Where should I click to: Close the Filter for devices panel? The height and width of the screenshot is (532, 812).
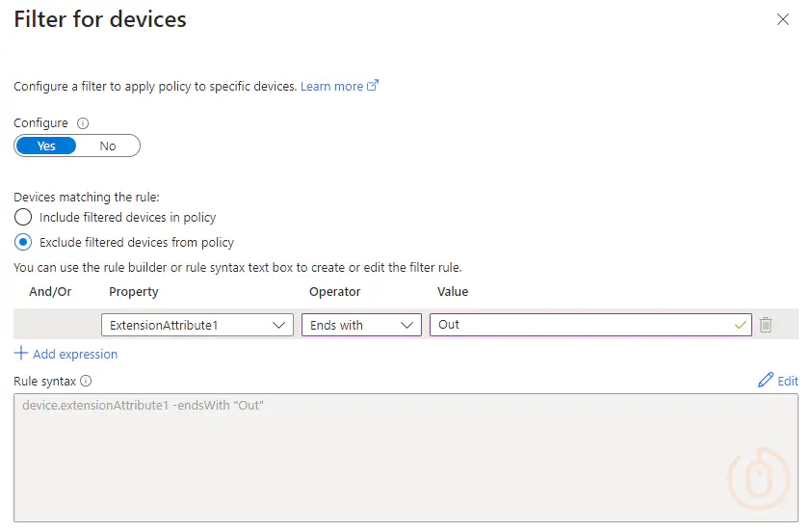pos(783,19)
